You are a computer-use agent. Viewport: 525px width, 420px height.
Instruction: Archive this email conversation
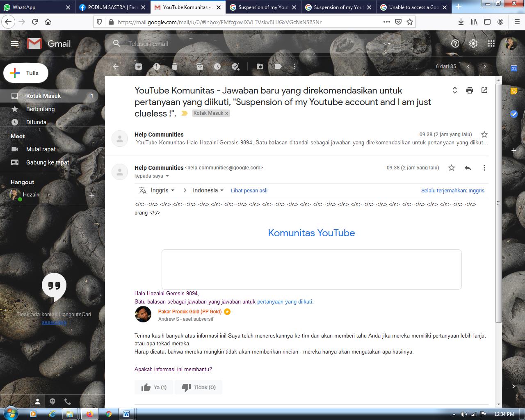tap(139, 66)
